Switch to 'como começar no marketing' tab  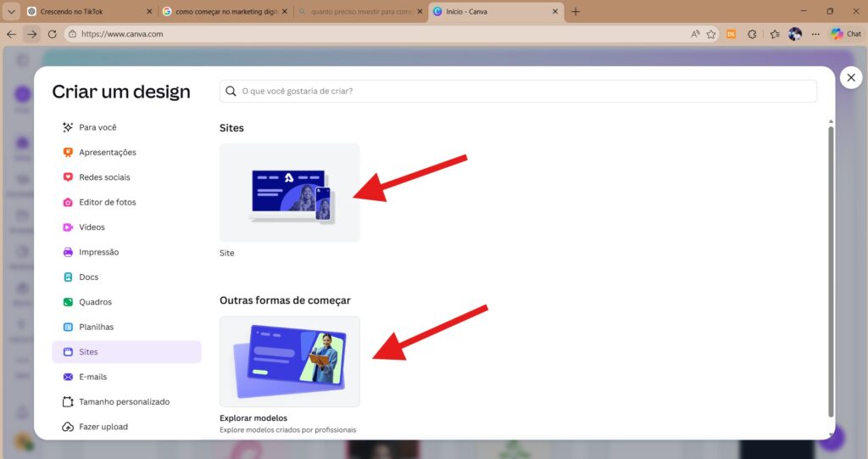click(x=225, y=12)
